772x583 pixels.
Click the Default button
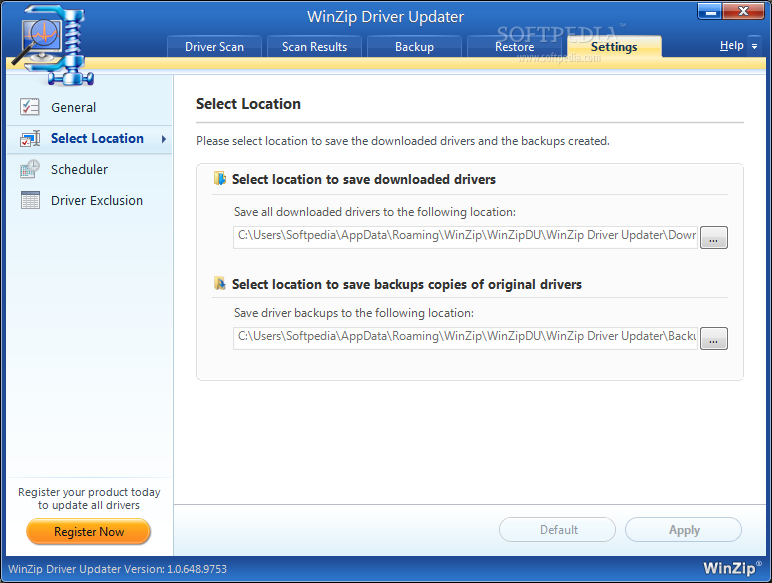pyautogui.click(x=557, y=530)
